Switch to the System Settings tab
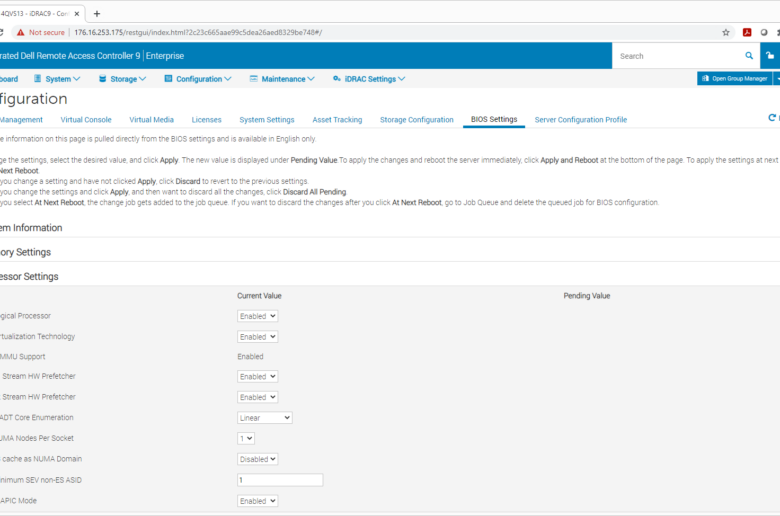 click(267, 119)
